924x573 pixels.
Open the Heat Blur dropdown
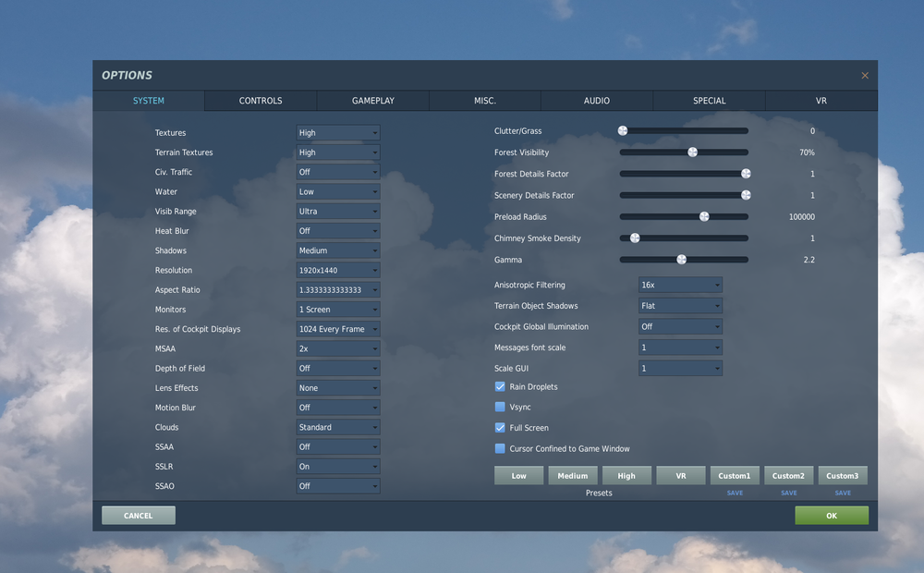click(x=337, y=231)
